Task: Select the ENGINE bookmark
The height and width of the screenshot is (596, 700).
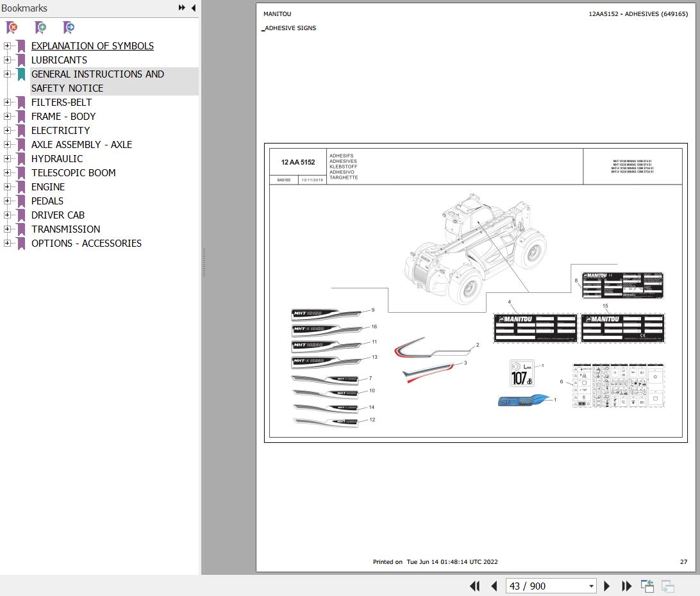Action: 48,186
